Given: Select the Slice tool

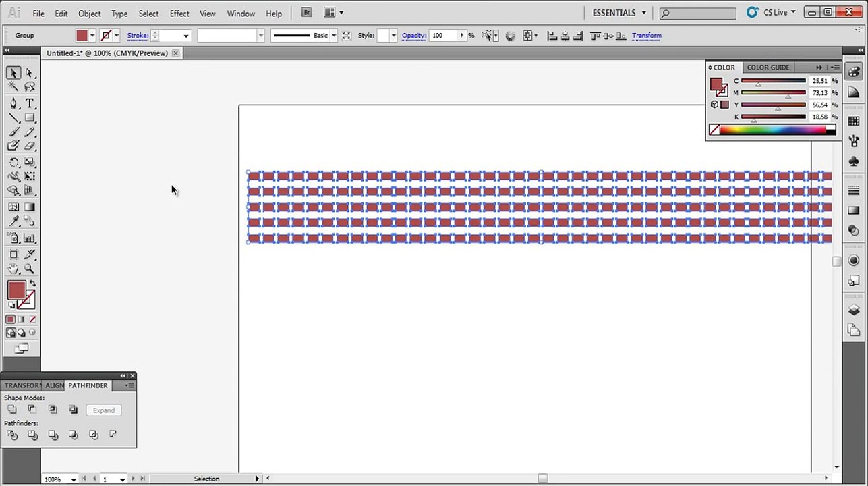Looking at the screenshot, I should coord(30,254).
